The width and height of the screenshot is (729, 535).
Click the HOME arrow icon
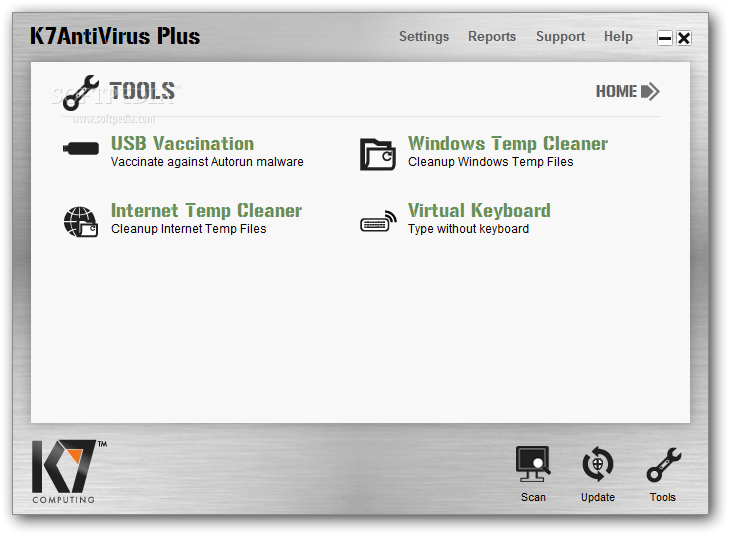[650, 92]
